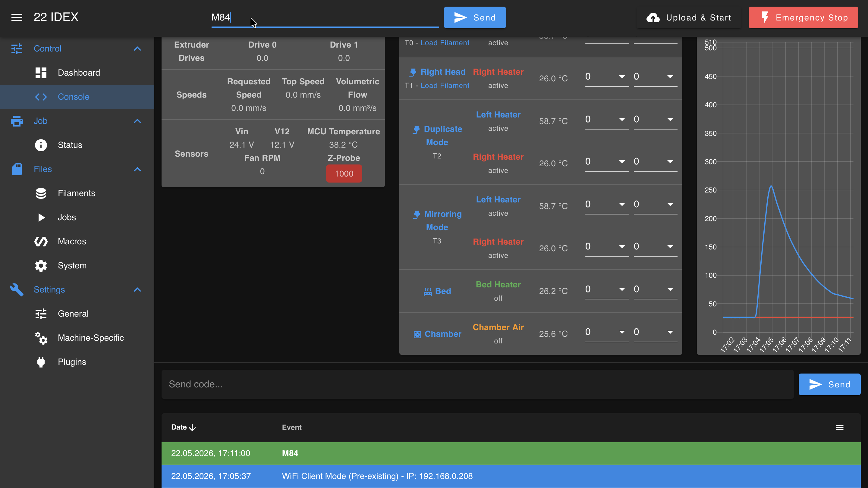Click the Right Head tool icon

(413, 72)
